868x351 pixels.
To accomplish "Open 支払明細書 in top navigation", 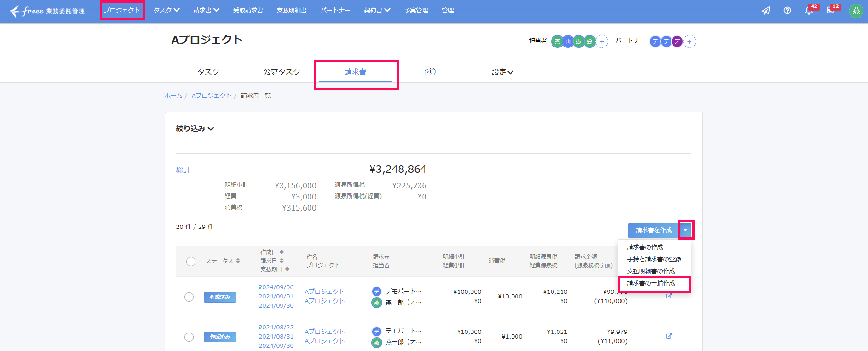I will (x=292, y=10).
